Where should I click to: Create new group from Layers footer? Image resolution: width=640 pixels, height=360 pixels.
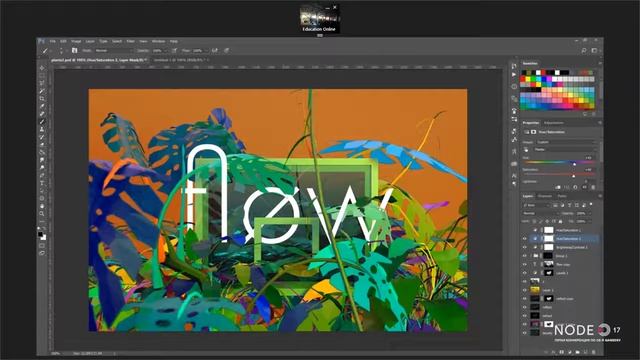coord(578,352)
